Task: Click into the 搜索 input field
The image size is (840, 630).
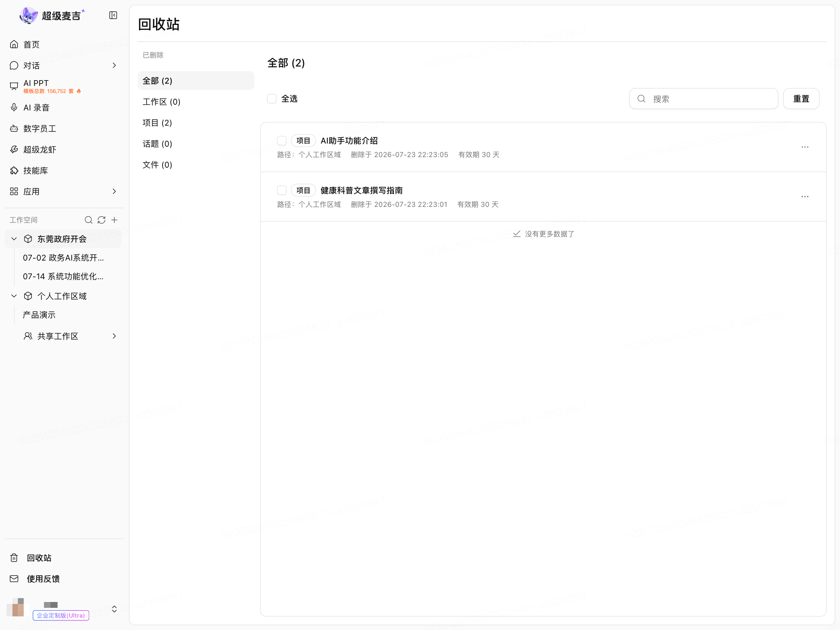Action: click(x=703, y=99)
